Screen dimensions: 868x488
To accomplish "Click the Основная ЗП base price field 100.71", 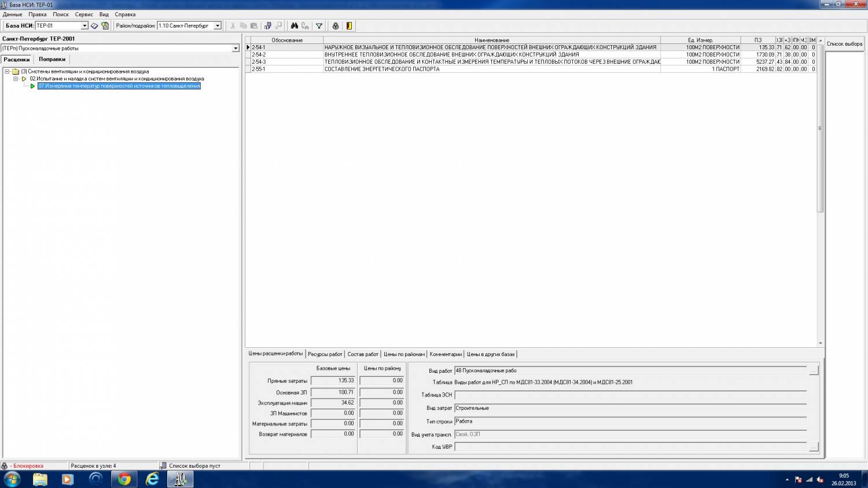I will 333,392.
